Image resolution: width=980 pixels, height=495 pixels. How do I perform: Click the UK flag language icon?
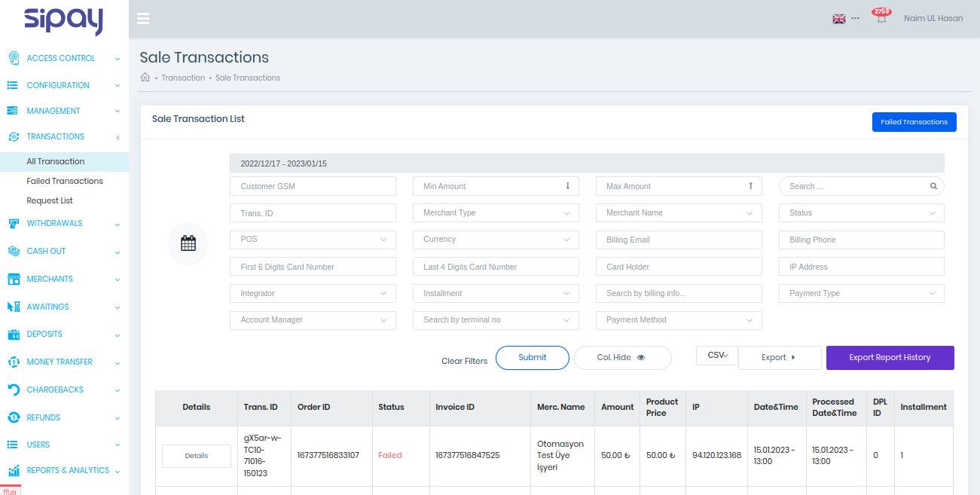[838, 19]
